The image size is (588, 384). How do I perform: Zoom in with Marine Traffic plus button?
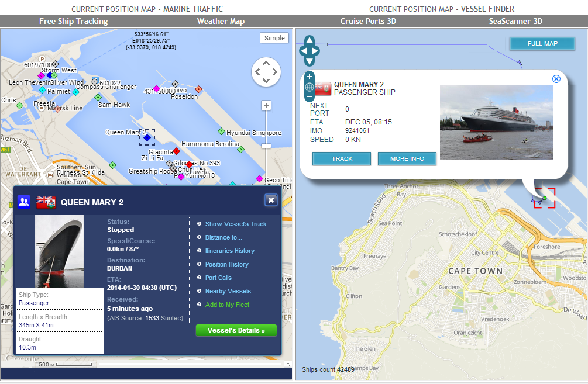[266, 105]
